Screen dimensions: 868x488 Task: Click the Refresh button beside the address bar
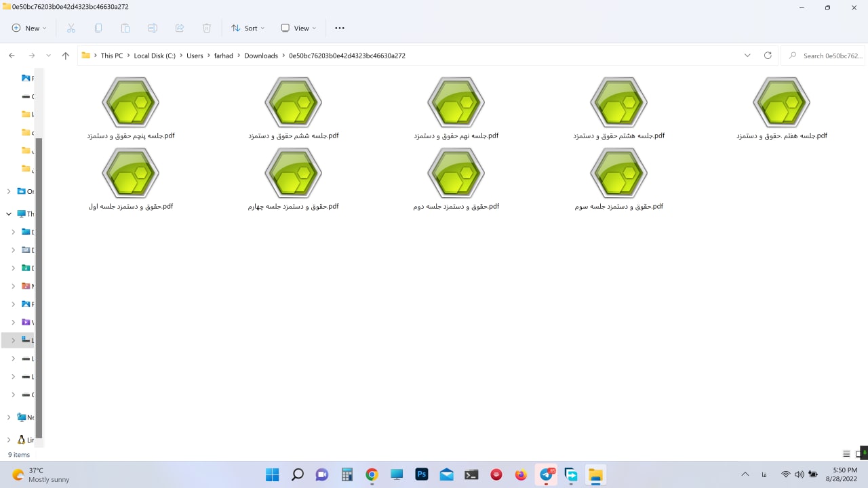[768, 56]
